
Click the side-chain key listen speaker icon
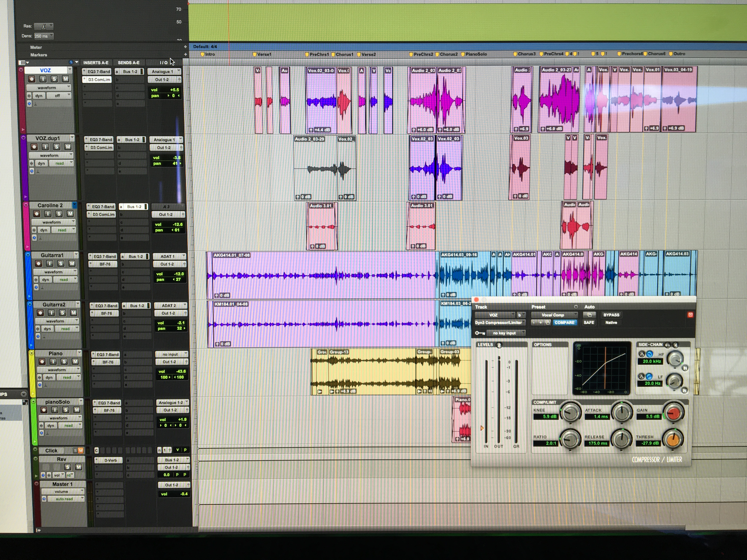675,345
